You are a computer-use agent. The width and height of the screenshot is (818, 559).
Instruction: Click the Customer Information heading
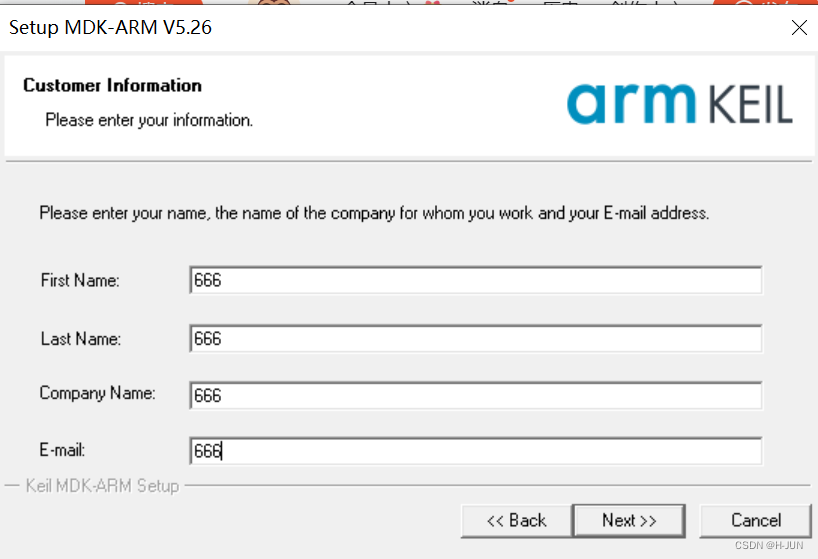tap(112, 86)
